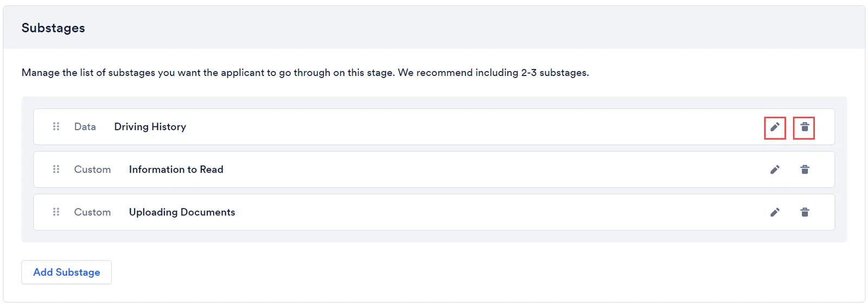Edit the Driving History substage
This screenshot has height=305, width=868.
click(x=775, y=127)
